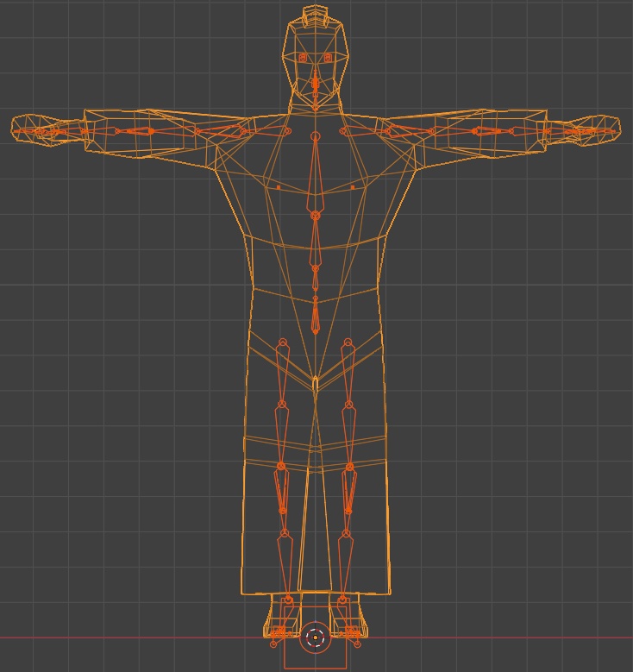Select the eye bone on the viewer's right
Screen dimensions: 633x672
pos(329,58)
